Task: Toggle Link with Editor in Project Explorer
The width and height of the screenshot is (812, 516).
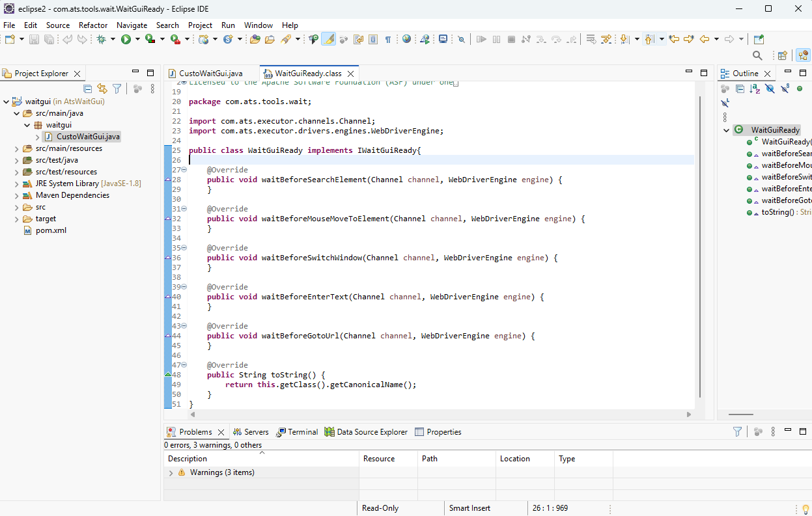Action: click(x=102, y=88)
